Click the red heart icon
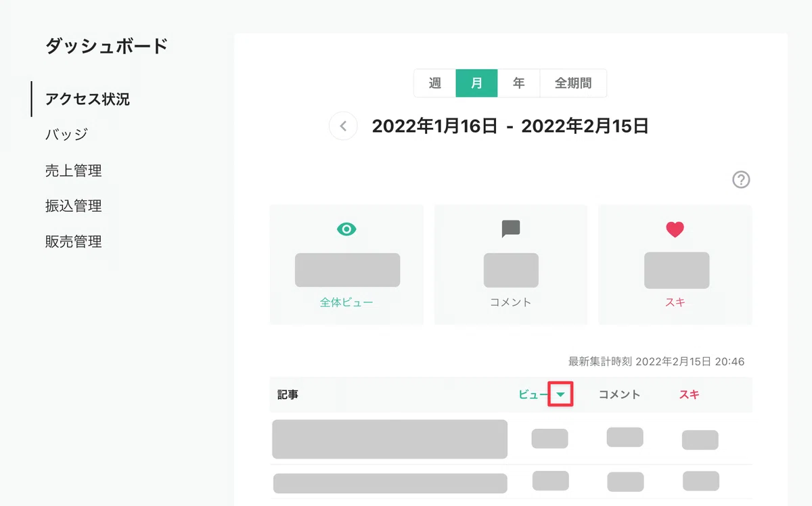Screen dimensions: 812x506 click(x=675, y=229)
